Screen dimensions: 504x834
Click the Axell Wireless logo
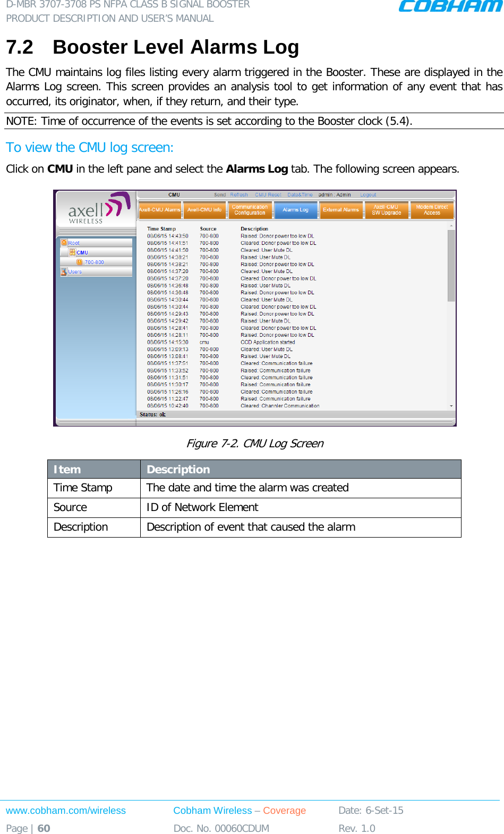99,208
